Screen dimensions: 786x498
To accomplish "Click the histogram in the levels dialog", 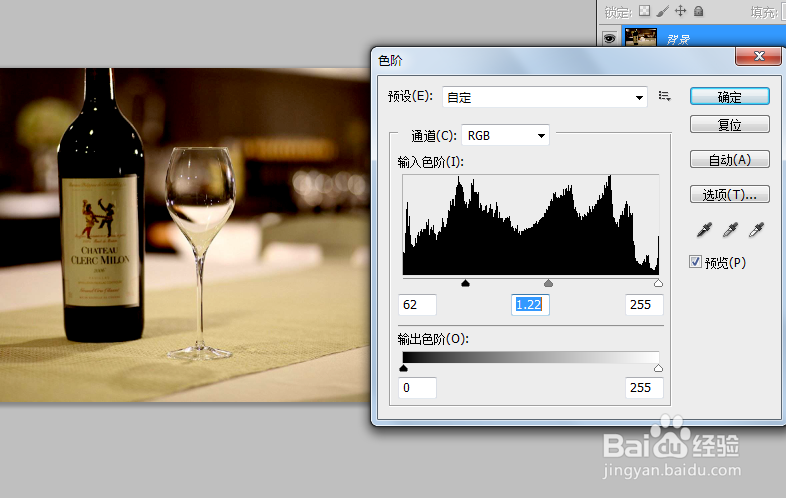I will [x=531, y=225].
